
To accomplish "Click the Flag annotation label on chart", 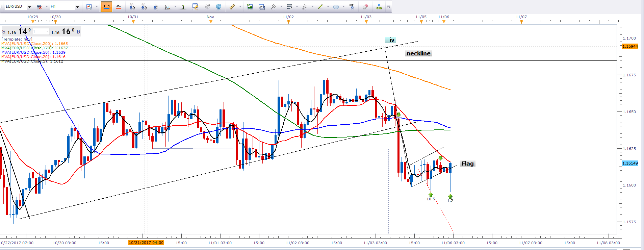I will 467,164.
